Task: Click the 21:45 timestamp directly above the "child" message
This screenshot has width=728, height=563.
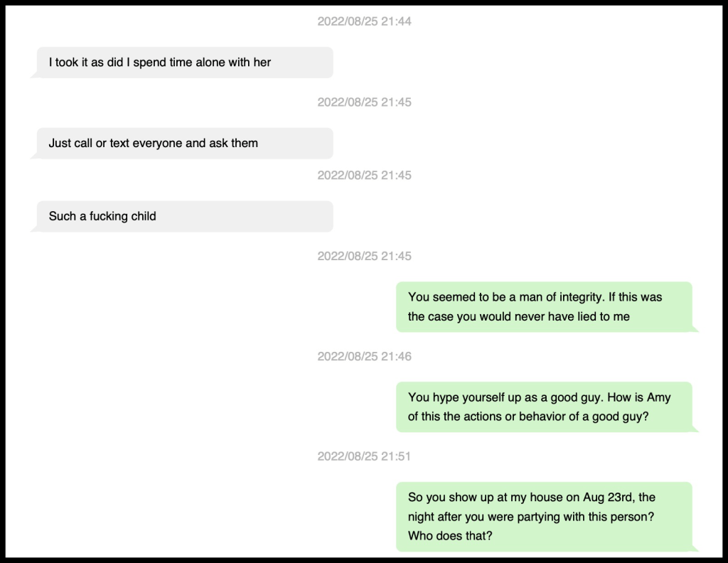Action: tap(364, 175)
